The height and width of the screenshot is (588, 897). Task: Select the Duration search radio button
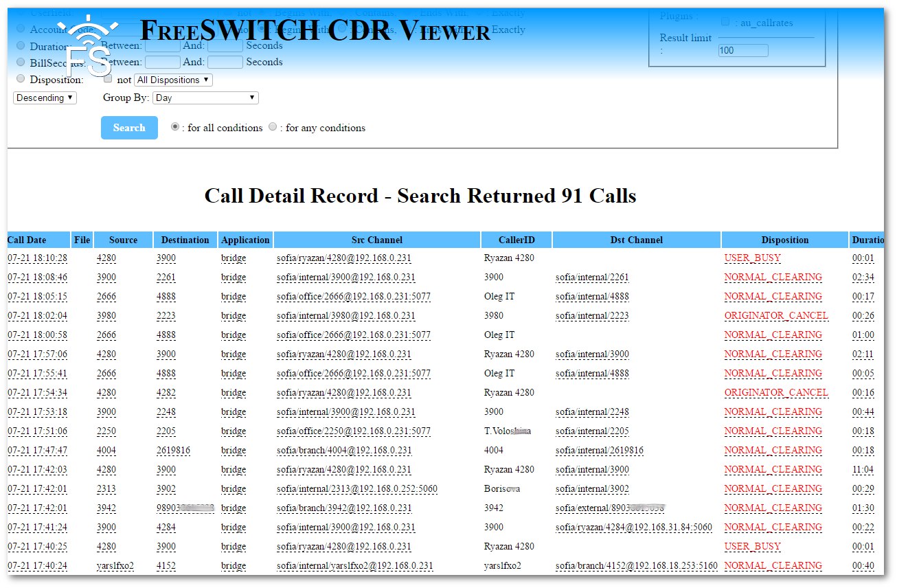(x=21, y=46)
